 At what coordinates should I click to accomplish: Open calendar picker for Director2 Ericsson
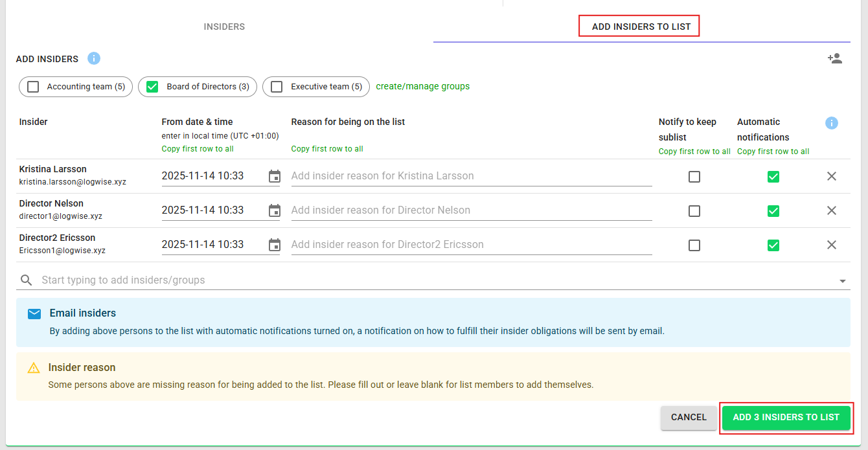click(x=275, y=245)
